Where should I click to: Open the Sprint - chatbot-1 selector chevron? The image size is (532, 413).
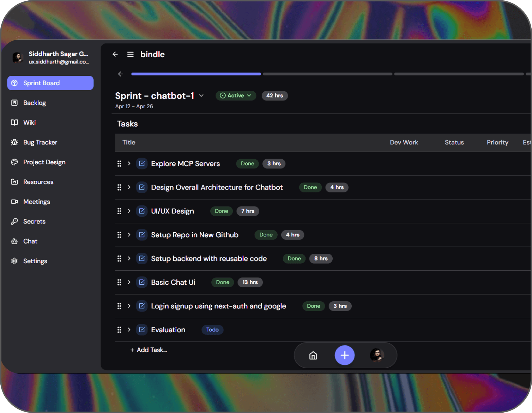point(201,96)
